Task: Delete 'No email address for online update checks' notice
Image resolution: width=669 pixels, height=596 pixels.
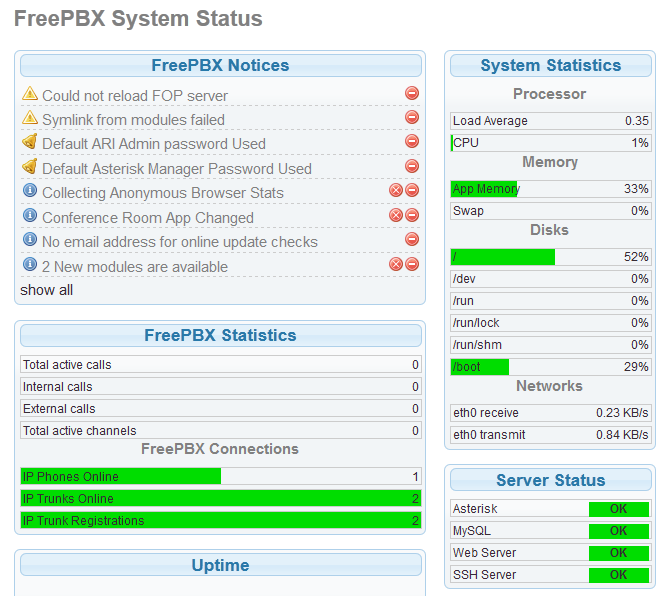Action: click(x=412, y=239)
